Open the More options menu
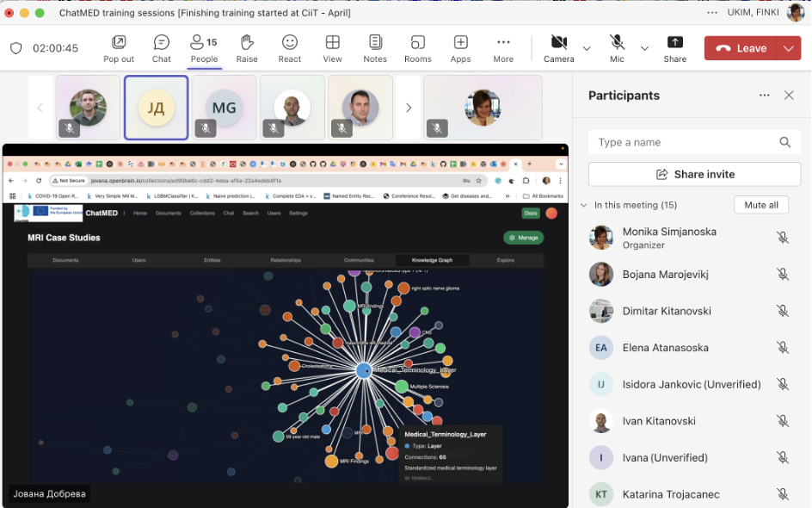This screenshot has height=508, width=812. (503, 48)
